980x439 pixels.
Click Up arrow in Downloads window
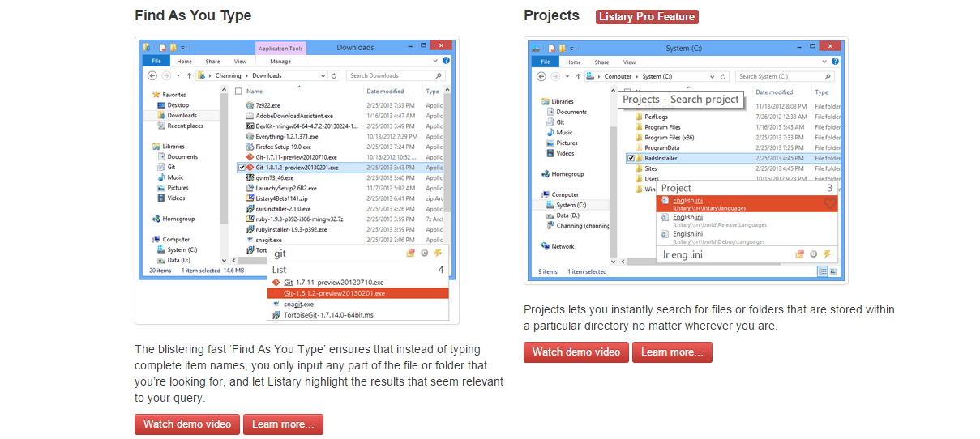(189, 75)
